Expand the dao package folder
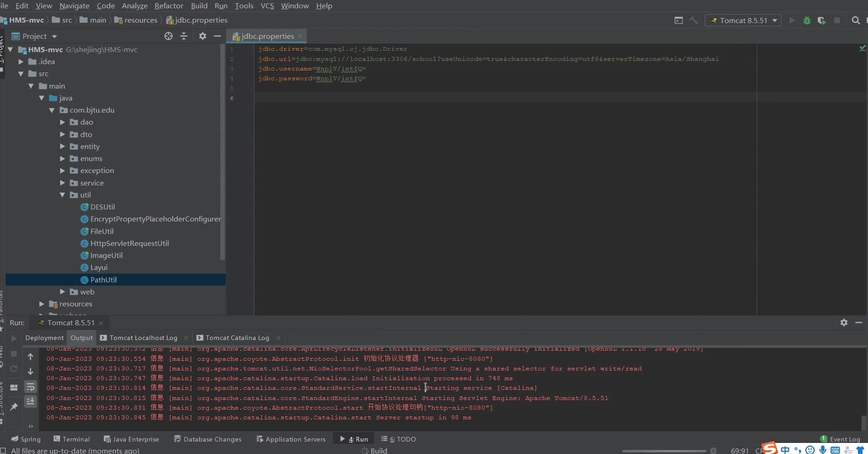Screen dimensions: 868x454 tap(62, 122)
